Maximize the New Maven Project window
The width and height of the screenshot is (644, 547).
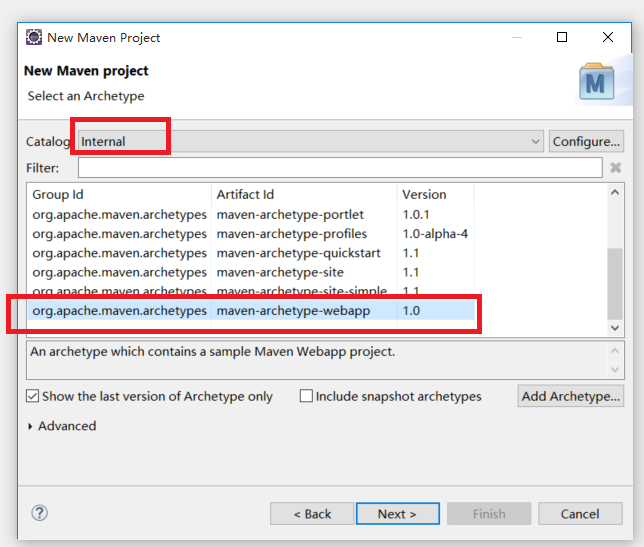point(562,37)
